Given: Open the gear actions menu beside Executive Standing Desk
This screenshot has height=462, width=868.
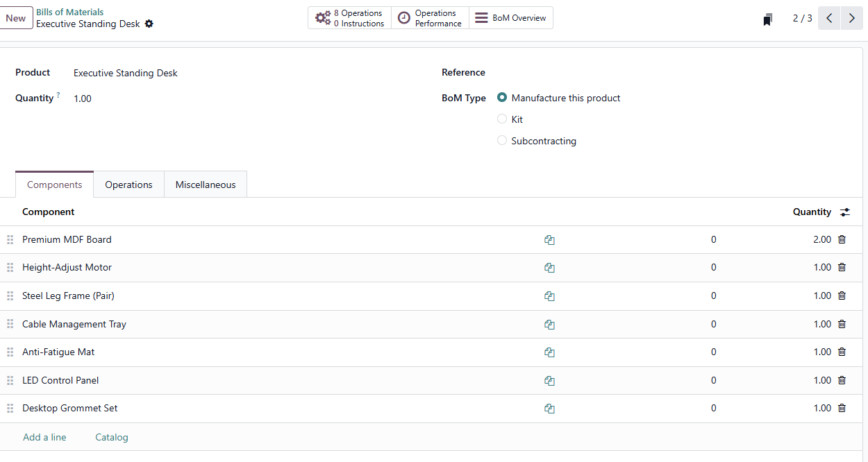Looking at the screenshot, I should (149, 24).
